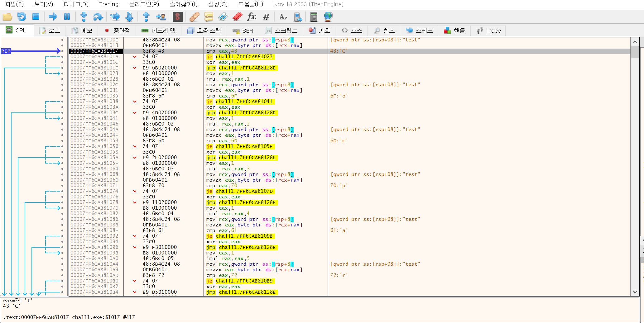The height and width of the screenshot is (323, 644).
Task: Open the 핸들 tab
Action: click(454, 31)
